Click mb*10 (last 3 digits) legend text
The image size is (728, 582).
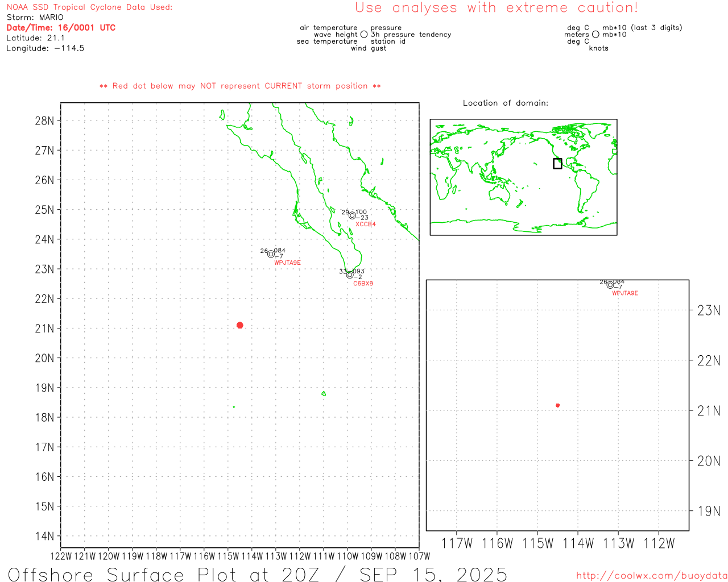[x=642, y=28]
